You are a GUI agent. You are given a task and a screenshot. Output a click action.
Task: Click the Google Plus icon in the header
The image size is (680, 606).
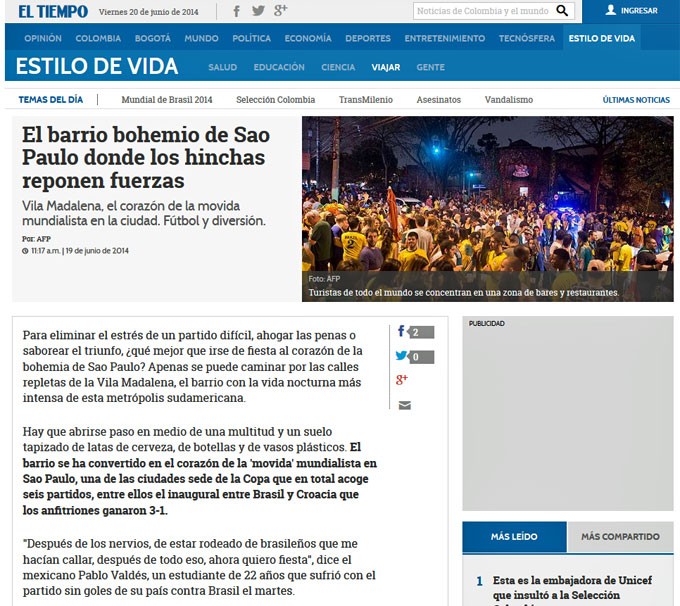coord(281,11)
